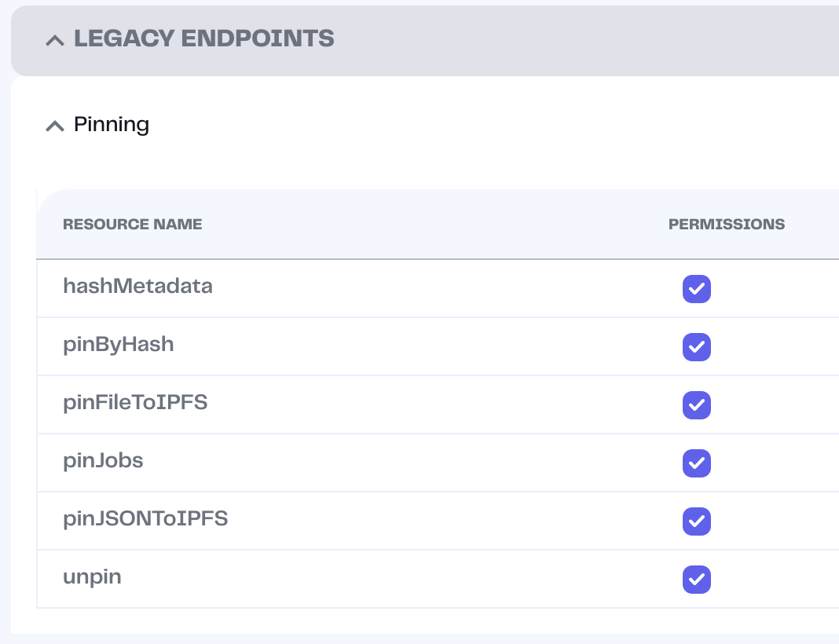Click the pinJSONToIPFS resource name
Screen dimensions: 839x644
[x=145, y=518]
